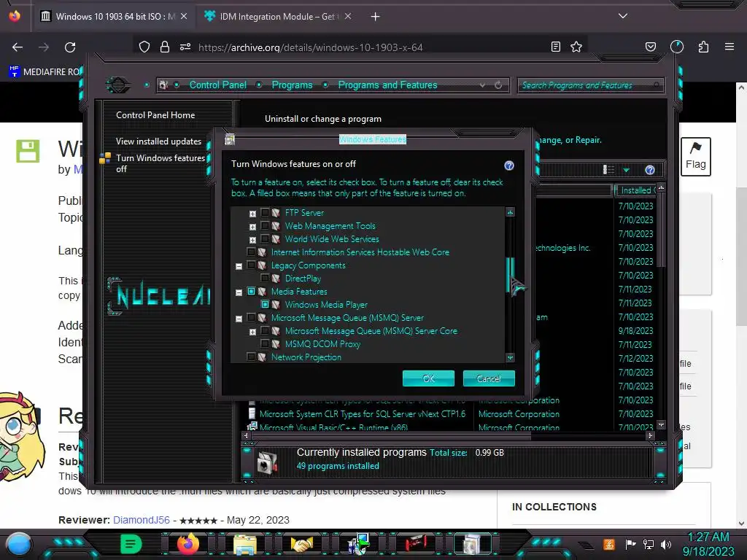Open the Action Center flag tray icon

click(631, 544)
